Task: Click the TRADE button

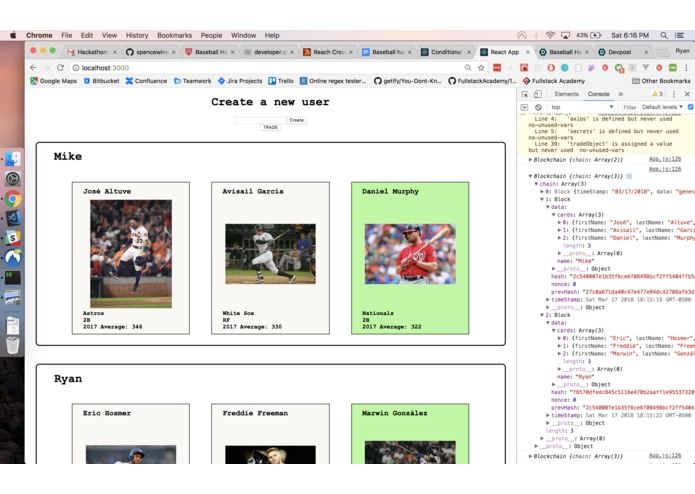Action: click(x=270, y=127)
